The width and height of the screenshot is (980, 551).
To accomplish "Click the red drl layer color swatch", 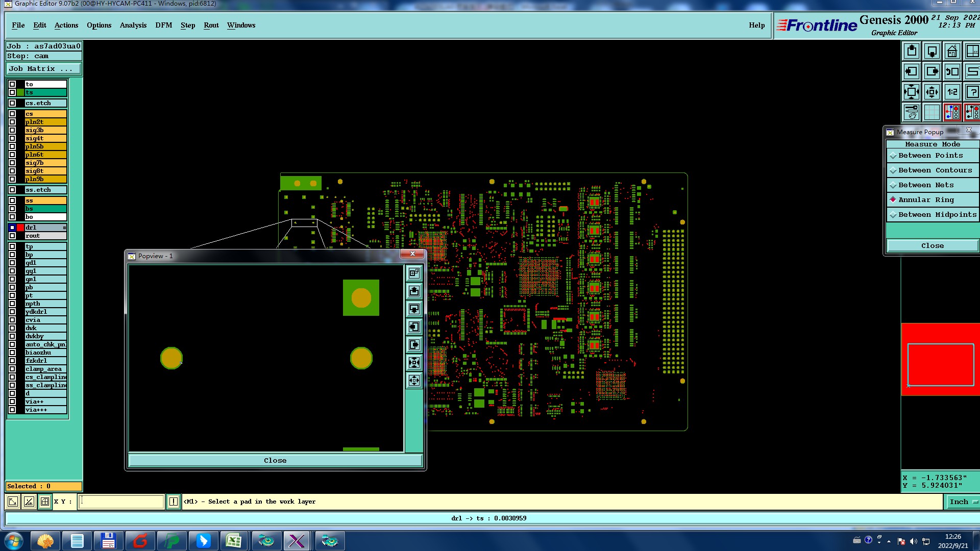I will coord(20,228).
